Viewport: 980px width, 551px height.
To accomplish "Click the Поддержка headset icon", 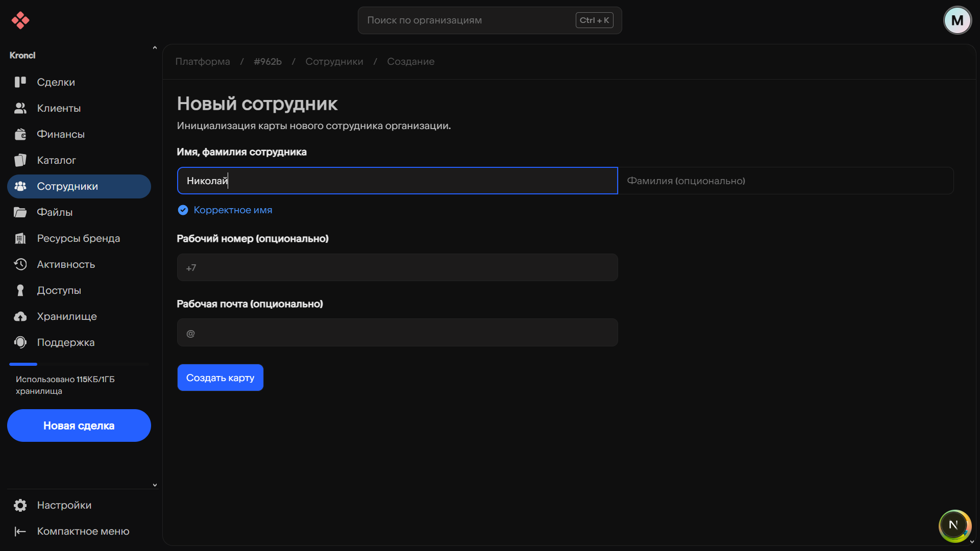I will pyautogui.click(x=20, y=342).
